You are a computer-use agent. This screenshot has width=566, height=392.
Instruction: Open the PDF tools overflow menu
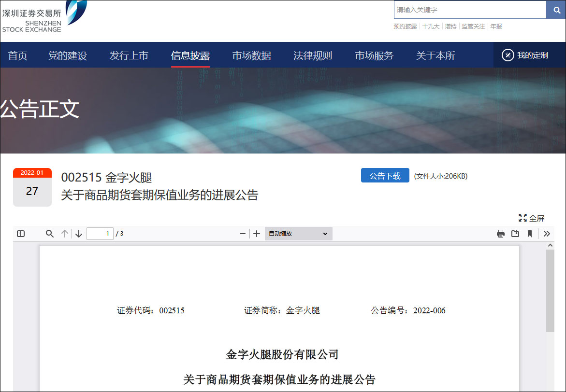[547, 234]
